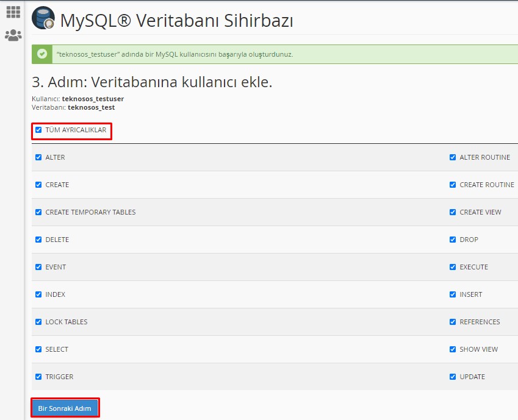Click the Bir Sonraki Adım button
Image resolution: width=518 pixels, height=420 pixels.
(65, 408)
